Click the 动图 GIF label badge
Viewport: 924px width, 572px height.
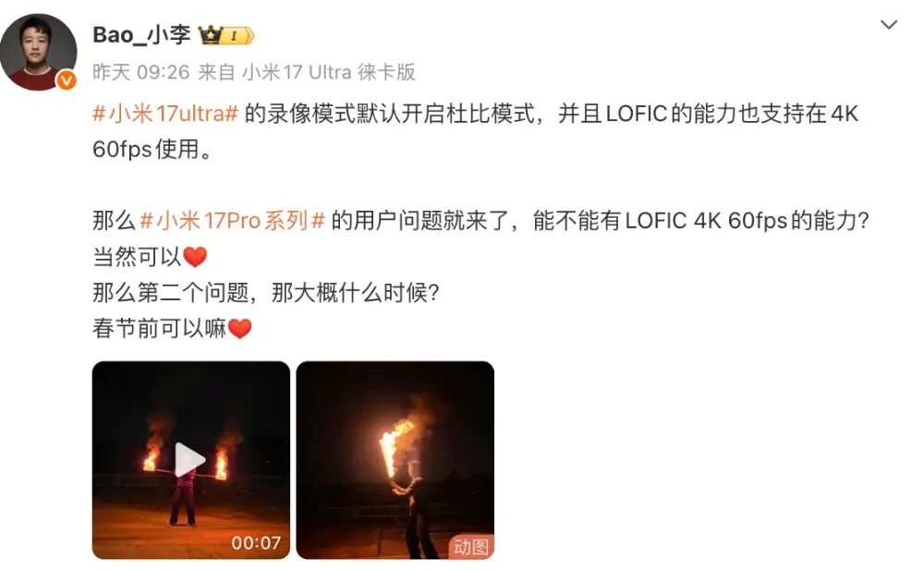coord(471,547)
